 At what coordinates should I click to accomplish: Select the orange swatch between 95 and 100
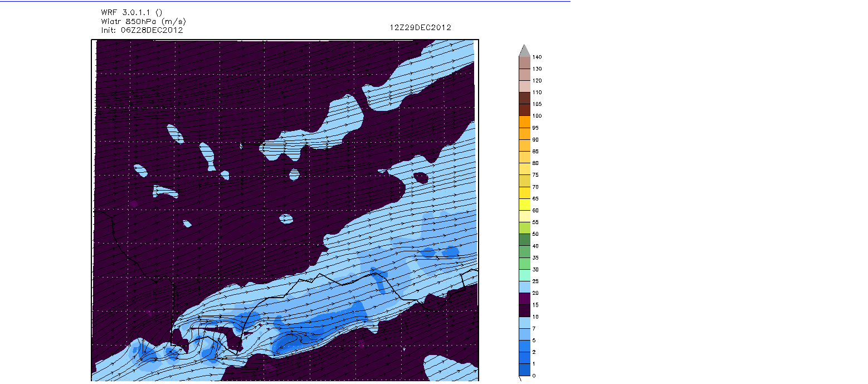click(524, 121)
